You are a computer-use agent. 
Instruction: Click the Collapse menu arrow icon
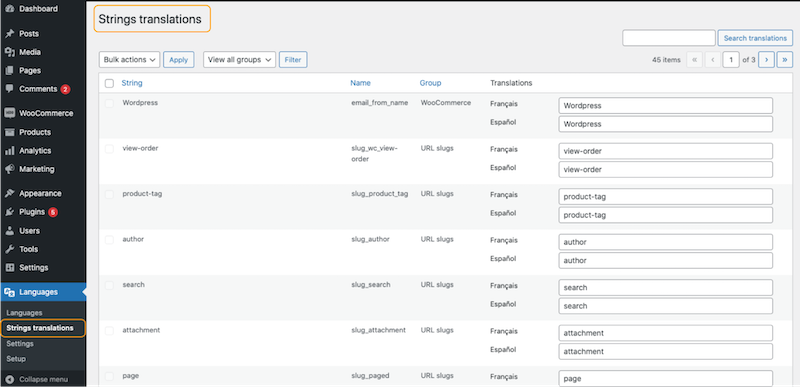(9, 379)
